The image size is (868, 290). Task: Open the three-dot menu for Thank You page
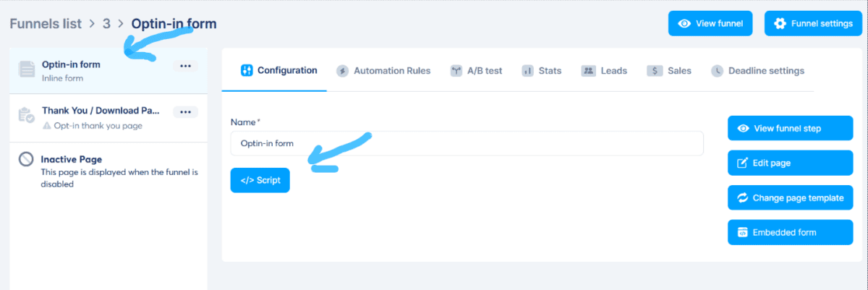point(186,112)
